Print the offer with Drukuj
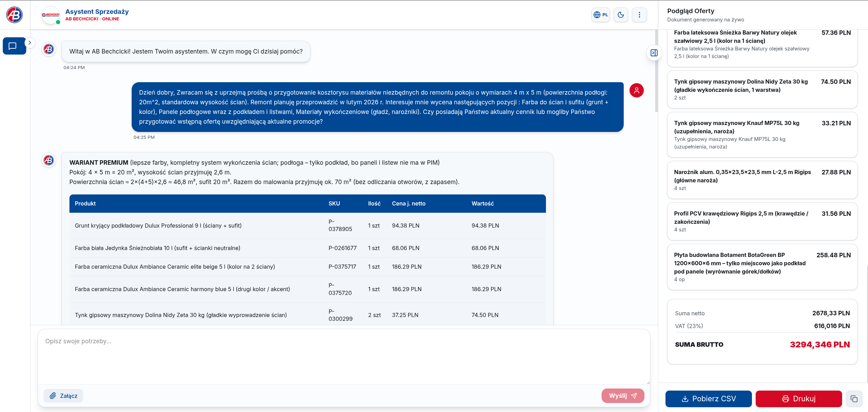Viewport: 868px width, 412px height. click(x=799, y=399)
